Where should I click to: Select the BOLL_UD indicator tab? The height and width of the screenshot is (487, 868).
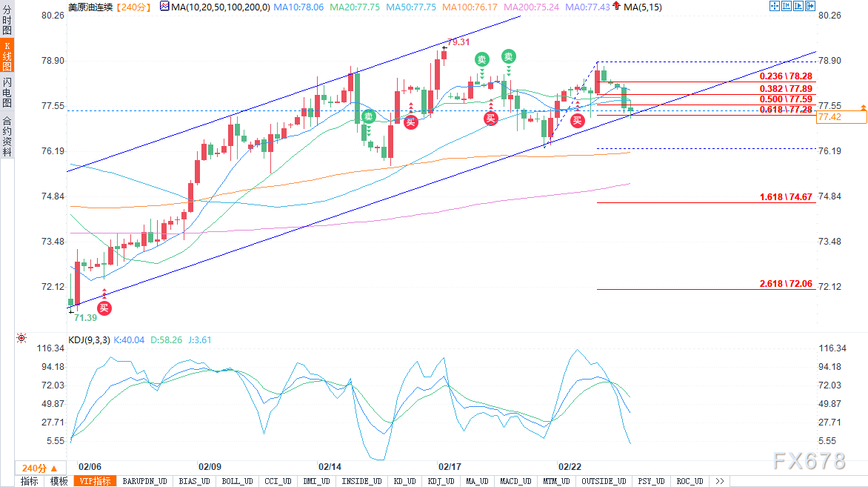pyautogui.click(x=237, y=481)
